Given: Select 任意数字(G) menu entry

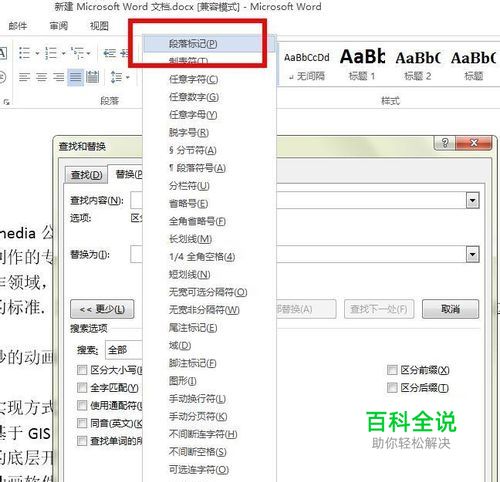Looking at the screenshot, I should (209, 97).
